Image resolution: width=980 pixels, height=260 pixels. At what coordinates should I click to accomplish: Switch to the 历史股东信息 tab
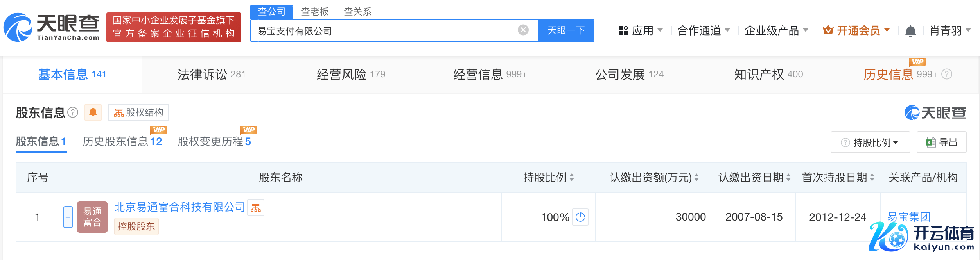[122, 141]
